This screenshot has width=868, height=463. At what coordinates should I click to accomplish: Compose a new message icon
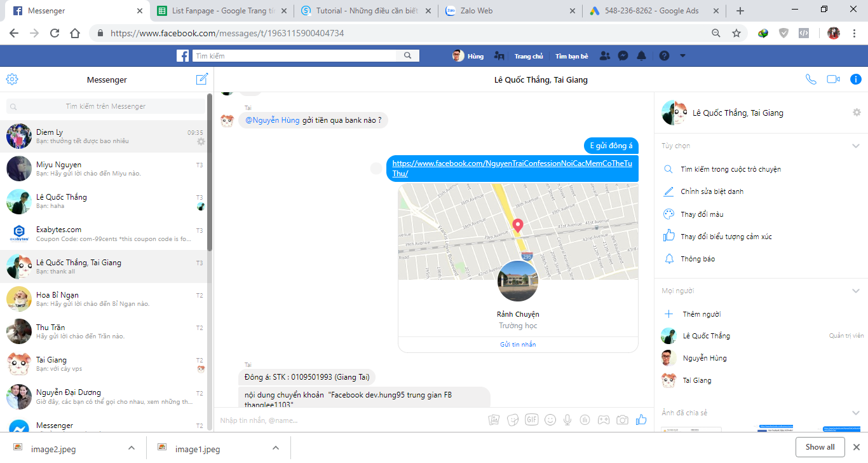click(x=202, y=79)
